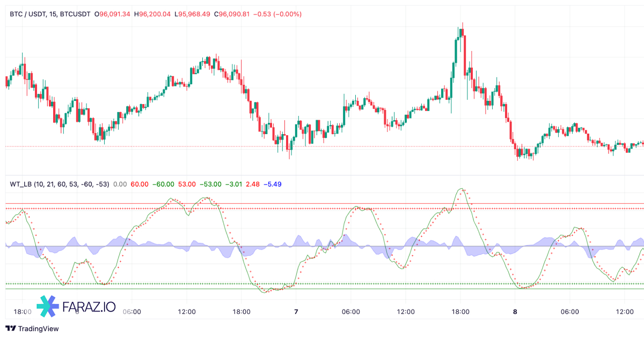This screenshot has width=644, height=338.
Task: Click the green −60.00 indicator value
Action: coord(163,184)
